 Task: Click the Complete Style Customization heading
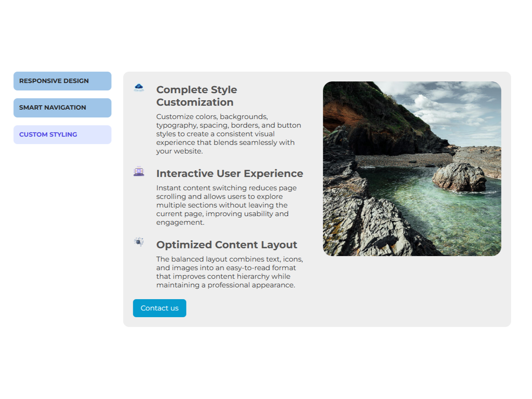(x=197, y=96)
